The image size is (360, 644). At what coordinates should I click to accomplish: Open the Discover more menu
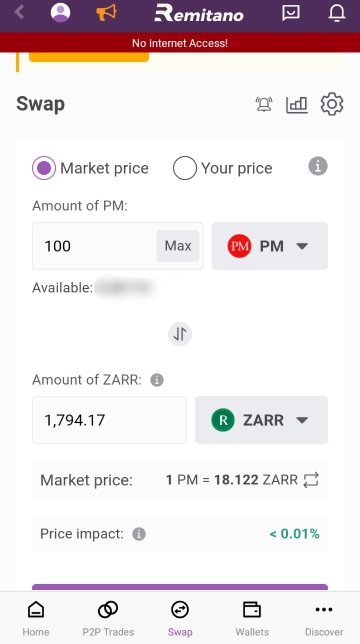coord(324,618)
